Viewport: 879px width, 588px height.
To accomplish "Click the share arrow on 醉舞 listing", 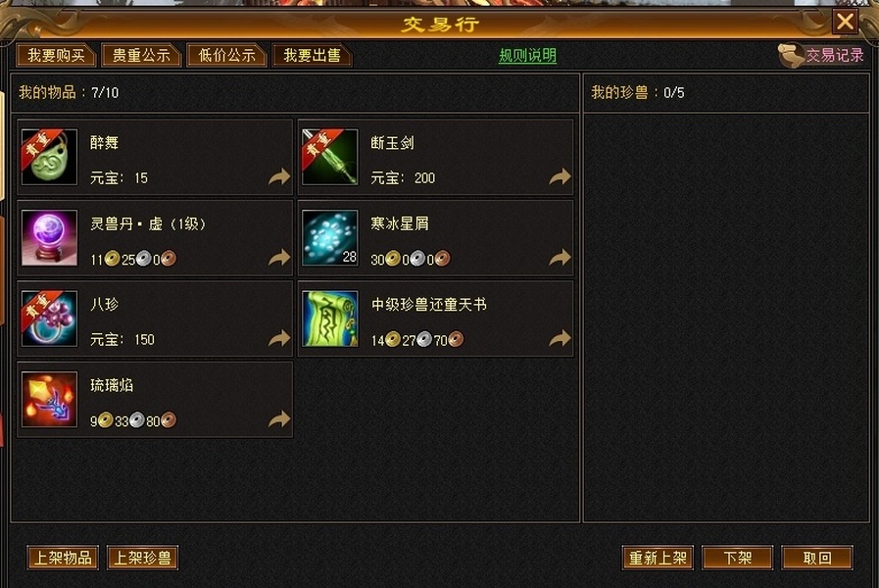I will coord(279,177).
